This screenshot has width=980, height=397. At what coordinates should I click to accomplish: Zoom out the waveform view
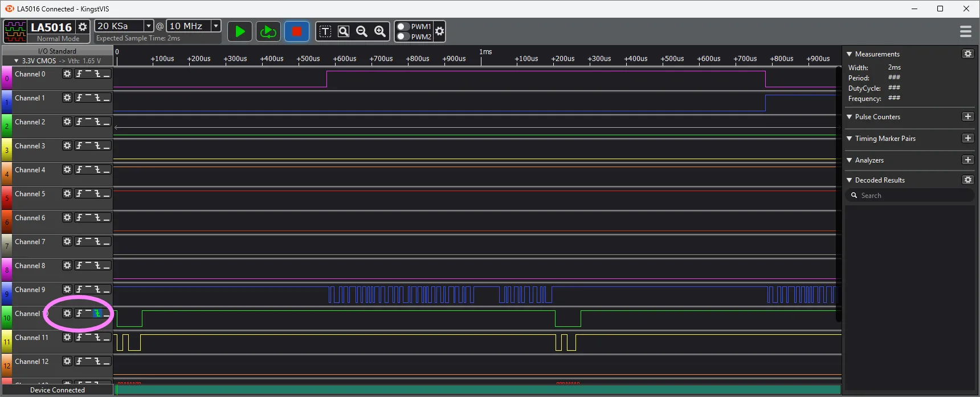click(x=362, y=31)
